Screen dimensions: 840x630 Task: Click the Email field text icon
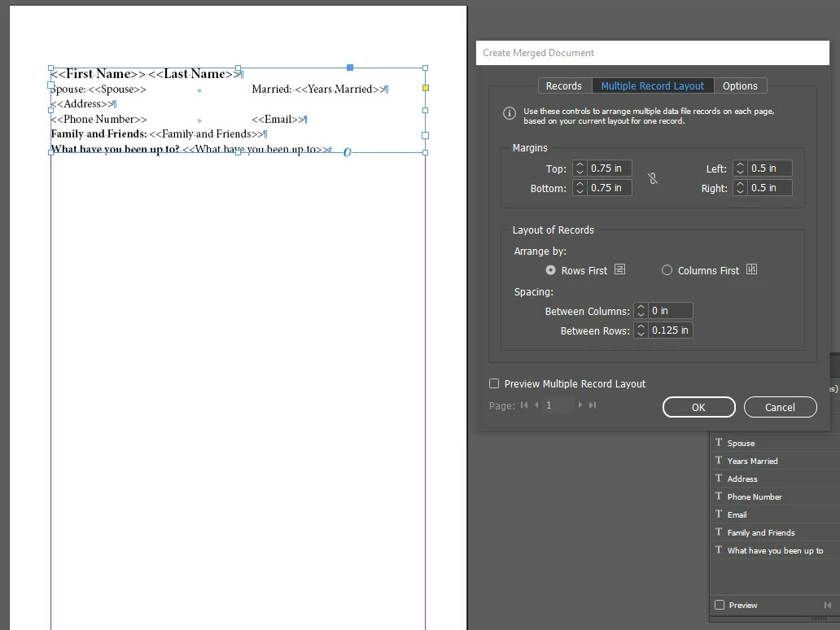(x=719, y=514)
